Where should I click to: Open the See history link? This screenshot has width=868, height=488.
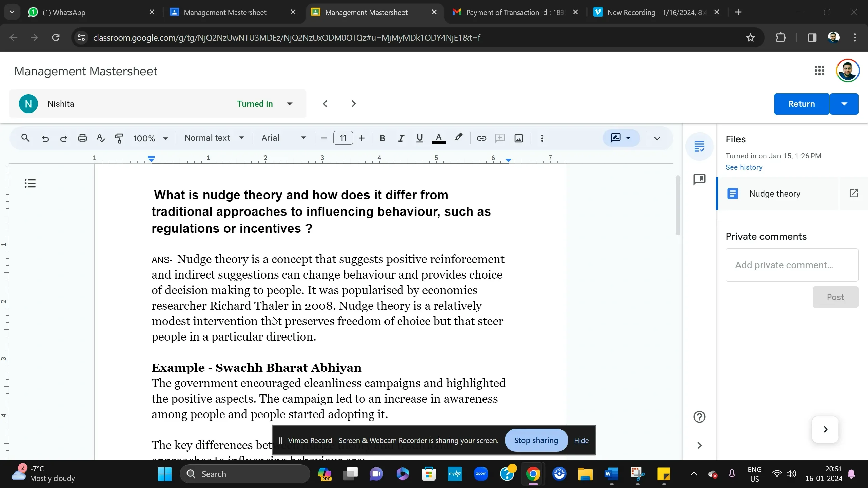(x=744, y=167)
